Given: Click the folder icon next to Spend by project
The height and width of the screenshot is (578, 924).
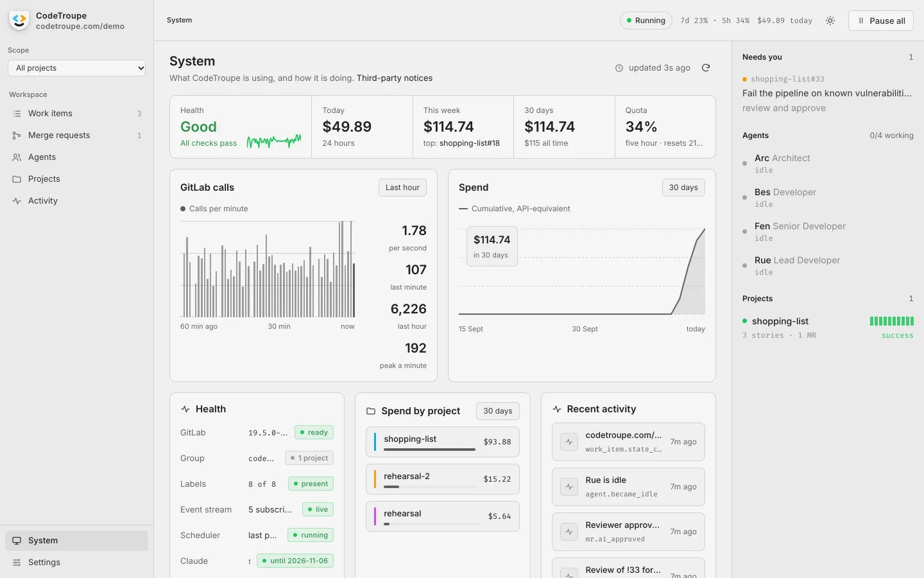Looking at the screenshot, I should pyautogui.click(x=371, y=411).
